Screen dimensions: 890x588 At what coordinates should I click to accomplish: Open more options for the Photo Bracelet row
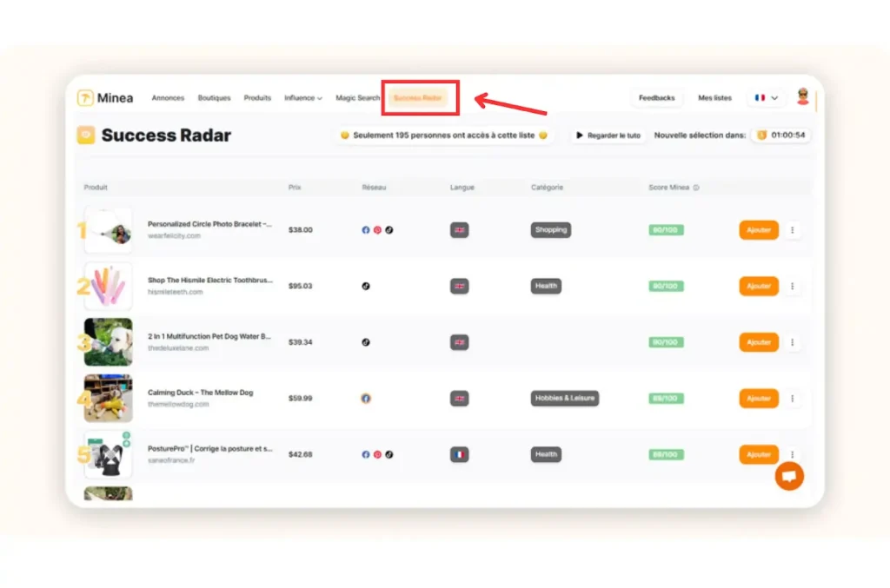point(793,229)
